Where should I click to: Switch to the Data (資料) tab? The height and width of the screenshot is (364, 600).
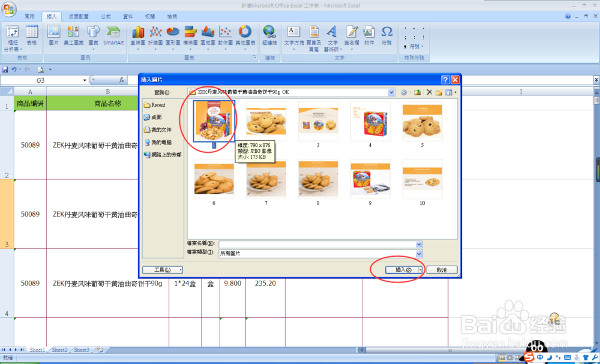(x=128, y=16)
